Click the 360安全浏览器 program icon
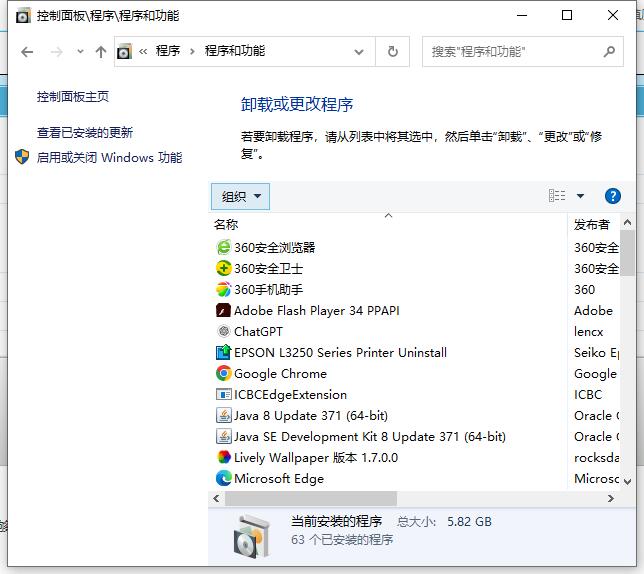Screen dimensions: 644x574 click(x=224, y=247)
